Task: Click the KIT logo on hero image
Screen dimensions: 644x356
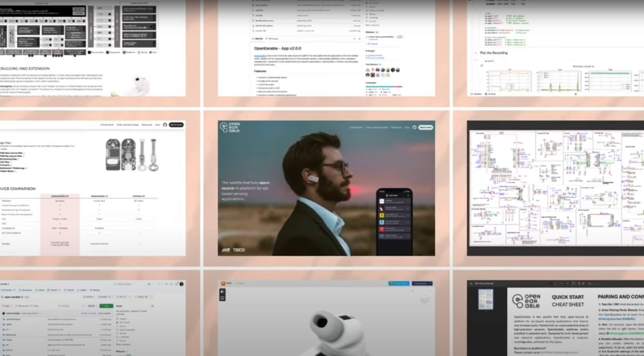Action: point(226,250)
